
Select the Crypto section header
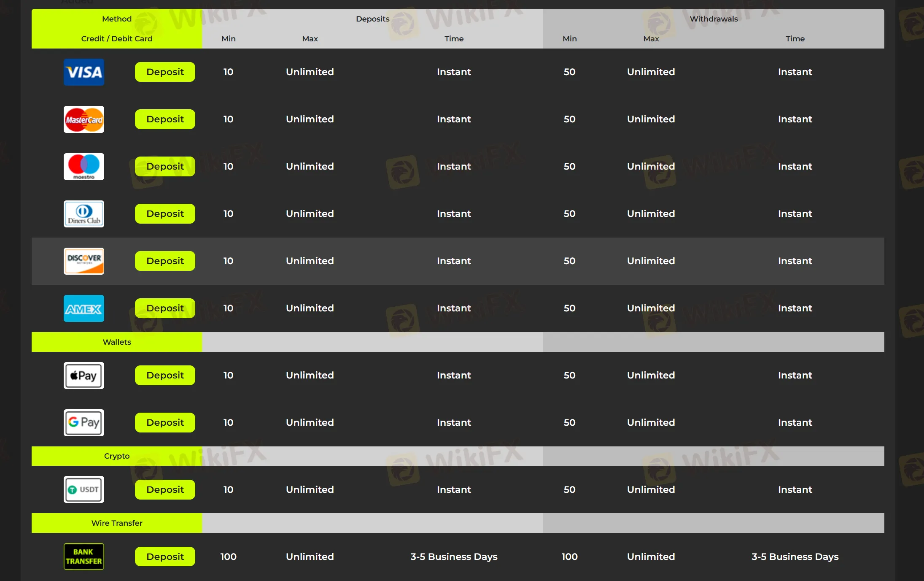point(117,456)
